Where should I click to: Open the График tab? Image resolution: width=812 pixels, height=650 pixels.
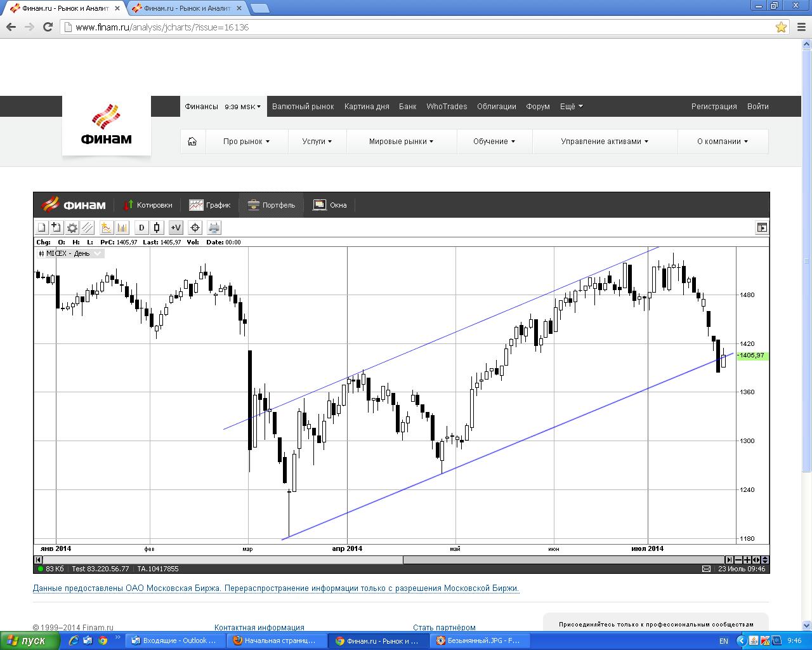coord(210,205)
